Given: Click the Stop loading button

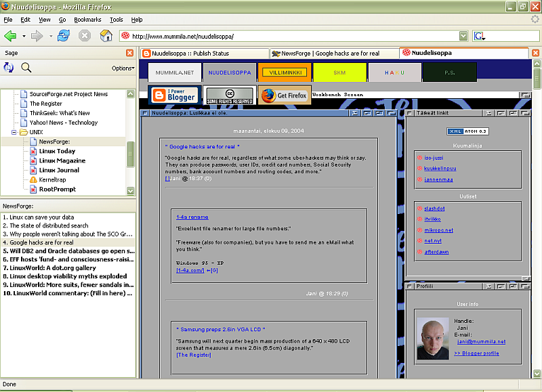Looking at the screenshot, I should pos(85,36).
